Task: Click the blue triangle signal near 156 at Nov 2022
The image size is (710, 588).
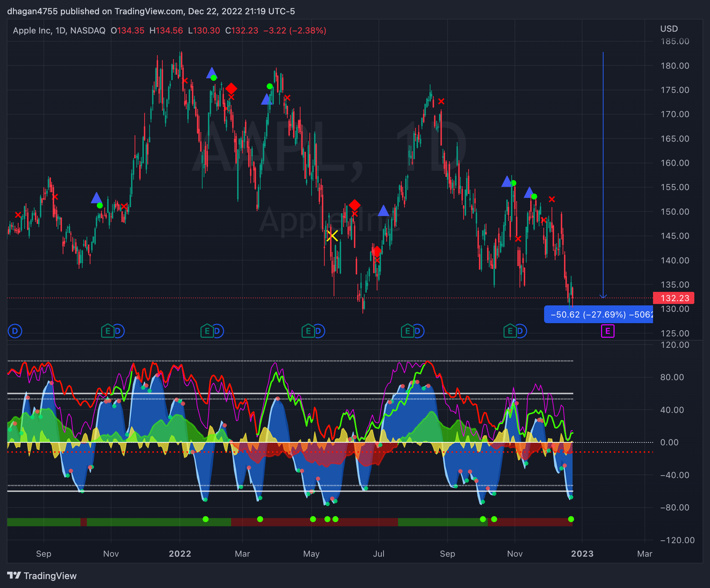Action: click(506, 181)
